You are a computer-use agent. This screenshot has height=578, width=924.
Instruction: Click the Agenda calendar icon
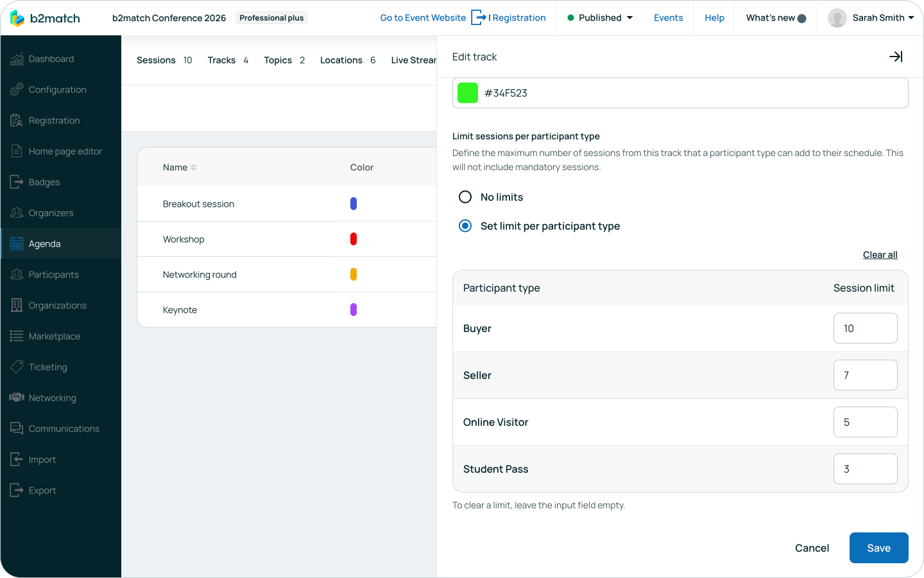[17, 244]
